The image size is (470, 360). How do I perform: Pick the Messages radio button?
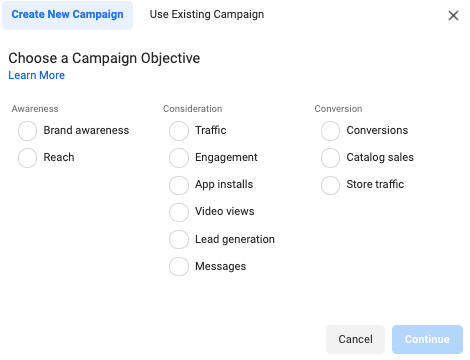[179, 266]
